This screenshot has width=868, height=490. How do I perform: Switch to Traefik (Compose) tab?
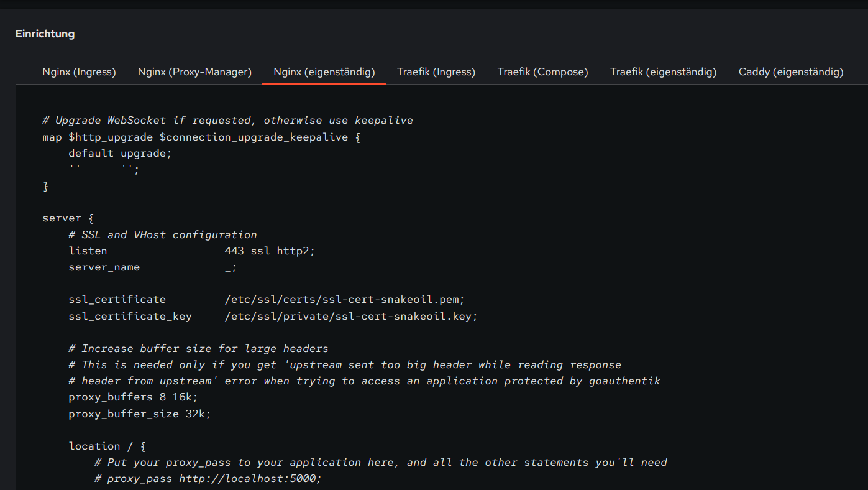tap(542, 72)
